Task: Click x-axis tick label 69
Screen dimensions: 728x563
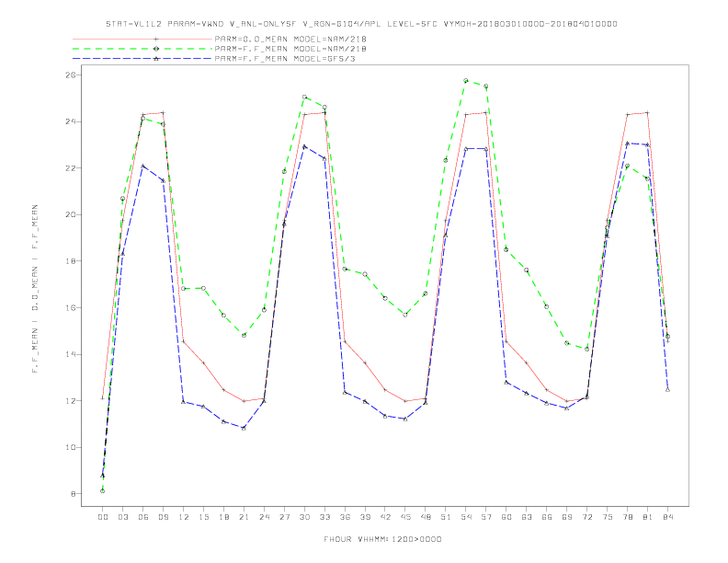Action: point(567,517)
